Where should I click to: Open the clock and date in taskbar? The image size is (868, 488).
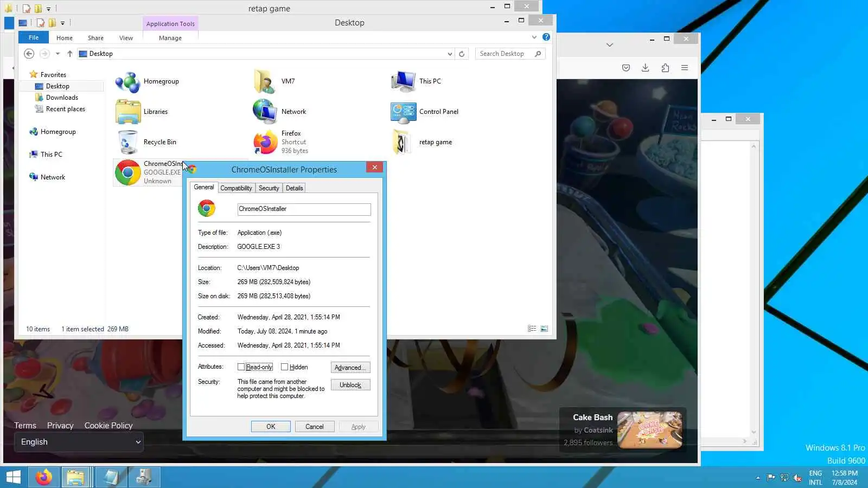tap(845, 478)
